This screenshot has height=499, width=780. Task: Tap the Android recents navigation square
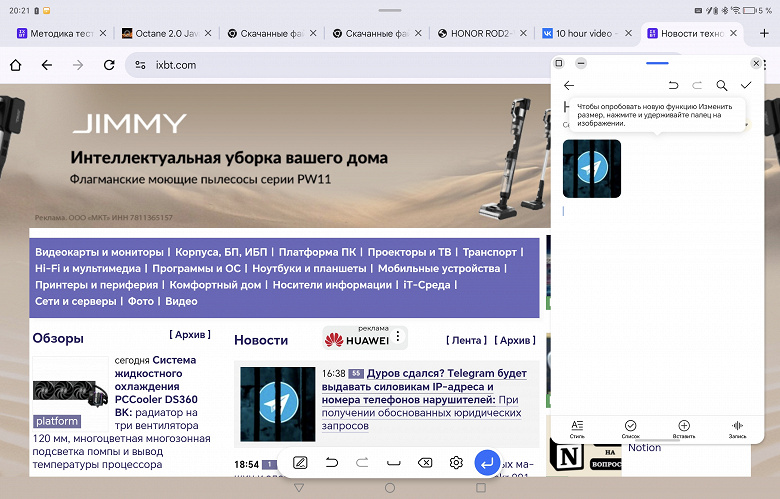coord(481,488)
